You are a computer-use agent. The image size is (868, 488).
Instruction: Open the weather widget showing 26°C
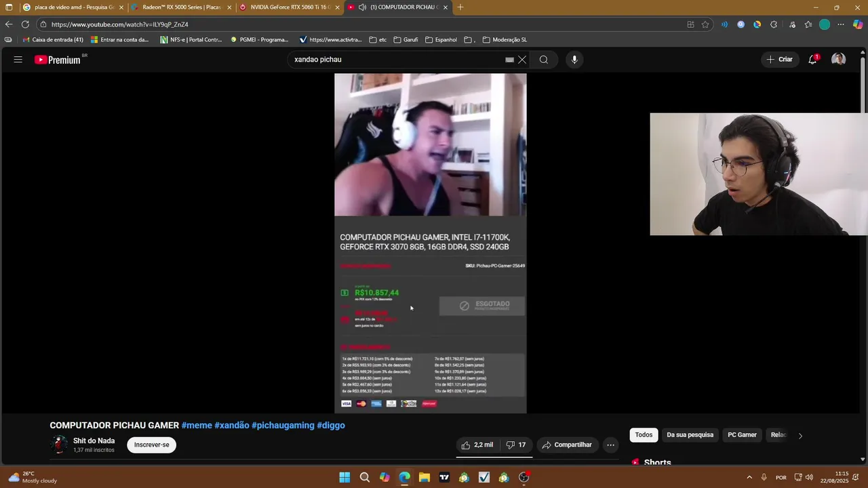(x=33, y=477)
